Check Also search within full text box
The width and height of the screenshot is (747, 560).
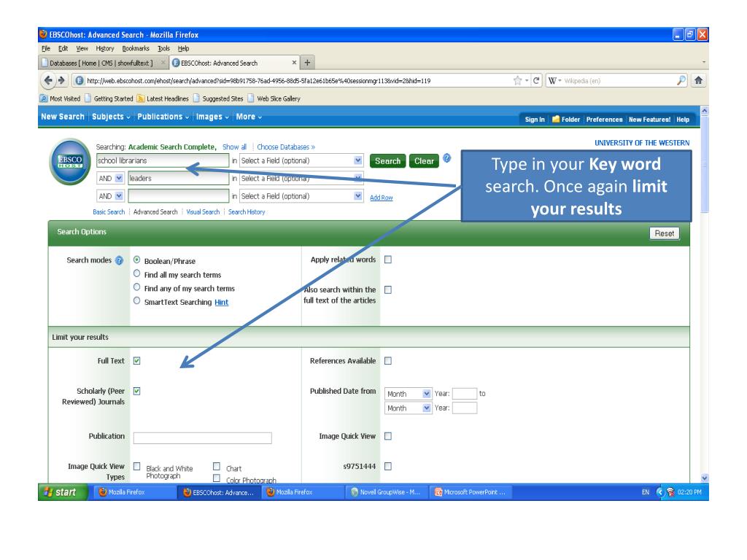(x=388, y=290)
